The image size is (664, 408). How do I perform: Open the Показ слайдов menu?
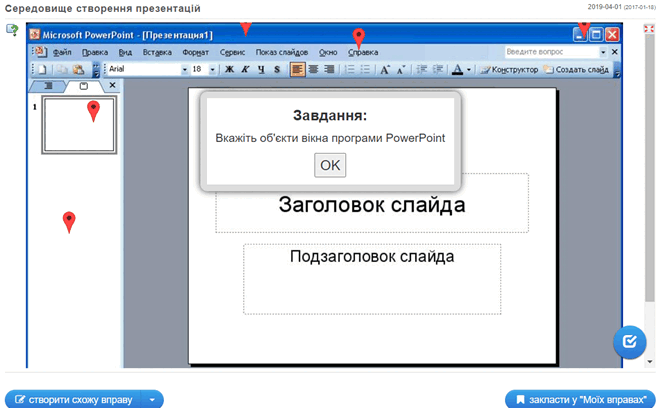click(282, 52)
